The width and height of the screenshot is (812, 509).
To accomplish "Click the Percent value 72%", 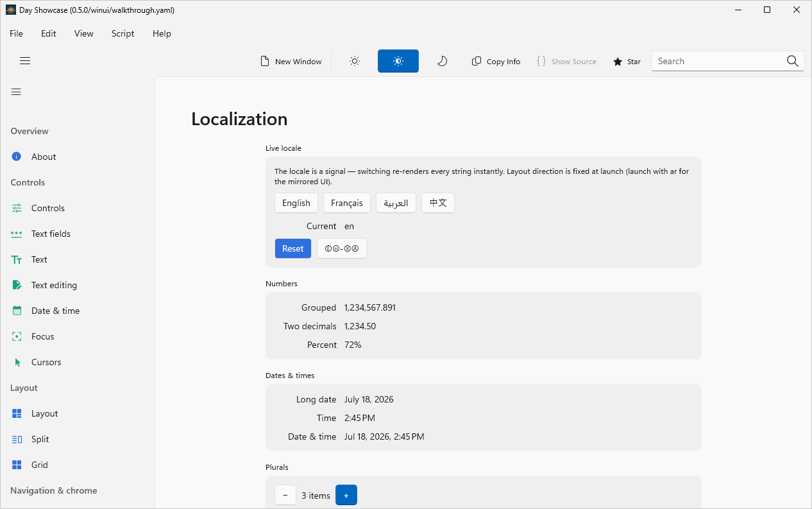I will [x=353, y=345].
